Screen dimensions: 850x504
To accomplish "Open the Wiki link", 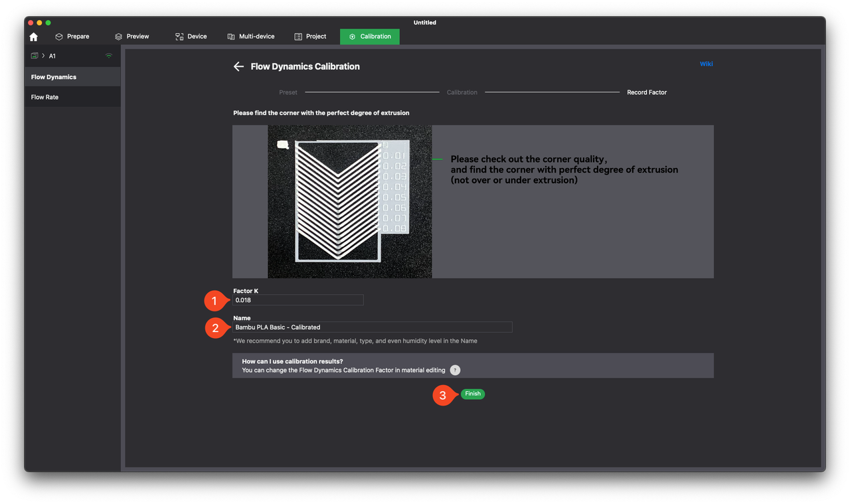I will pyautogui.click(x=706, y=64).
